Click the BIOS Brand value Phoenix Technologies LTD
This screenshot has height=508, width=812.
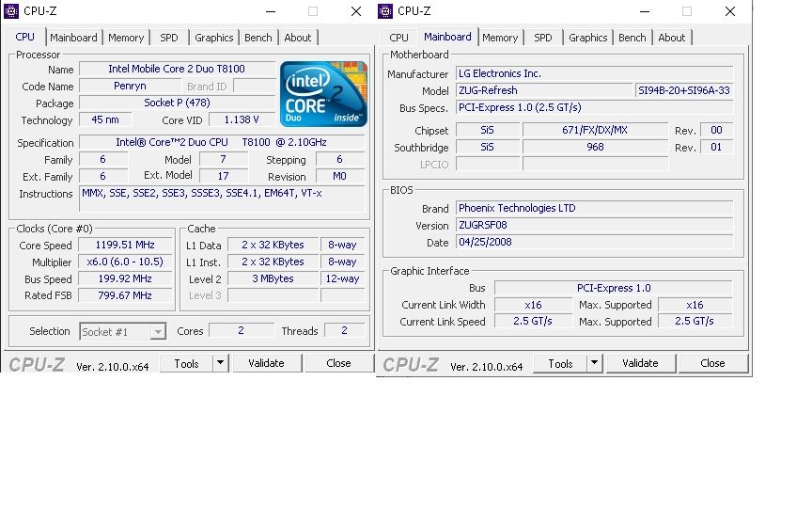[595, 209]
